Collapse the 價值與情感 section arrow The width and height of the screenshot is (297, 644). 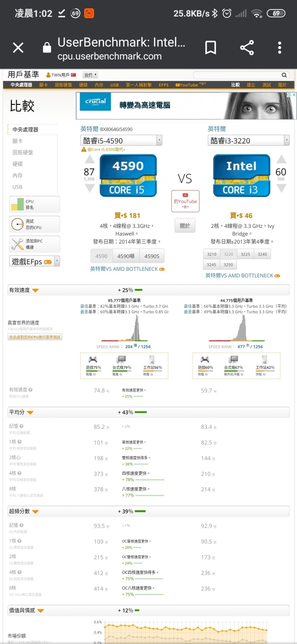(x=40, y=611)
